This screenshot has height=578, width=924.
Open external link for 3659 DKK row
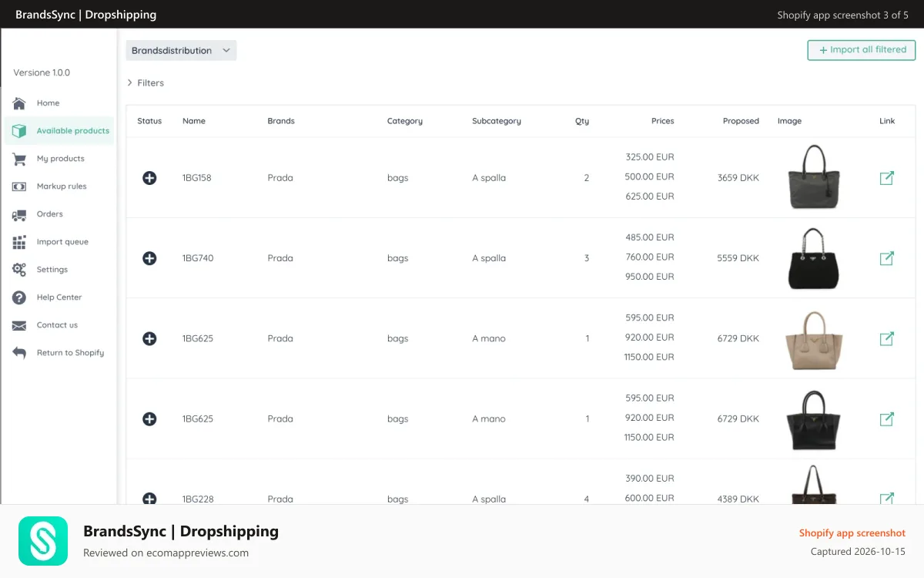tap(887, 178)
